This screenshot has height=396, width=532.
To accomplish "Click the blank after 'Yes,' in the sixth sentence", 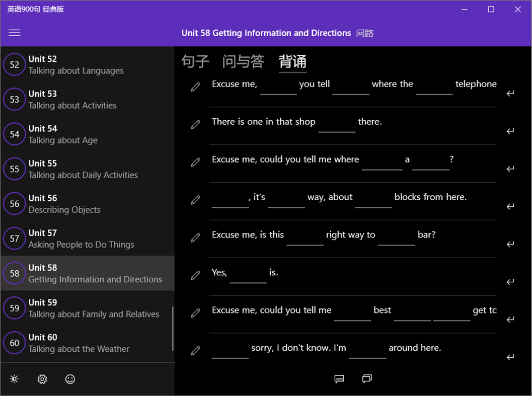I will pyautogui.click(x=248, y=278).
